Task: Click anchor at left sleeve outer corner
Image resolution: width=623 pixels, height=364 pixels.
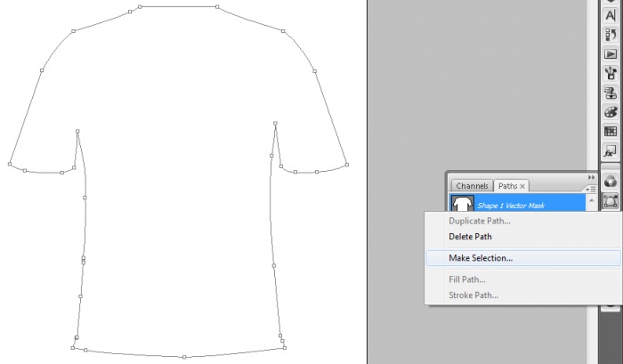Action: [10, 164]
